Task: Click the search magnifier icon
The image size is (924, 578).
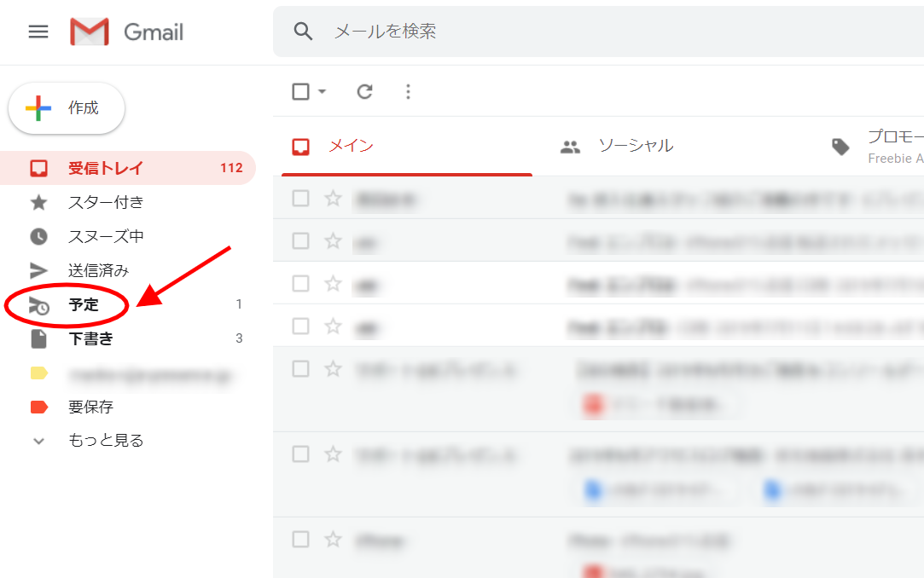Action: [303, 32]
